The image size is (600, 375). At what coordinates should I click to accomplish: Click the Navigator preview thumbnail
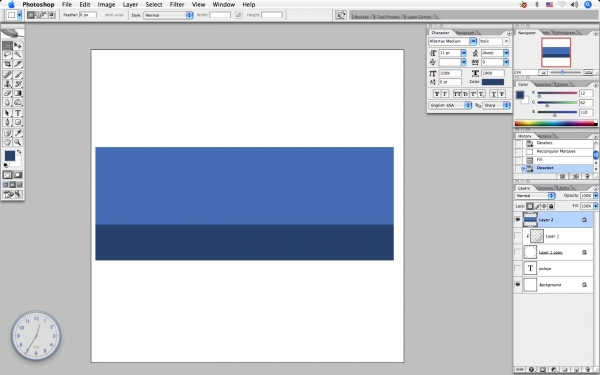click(x=556, y=52)
